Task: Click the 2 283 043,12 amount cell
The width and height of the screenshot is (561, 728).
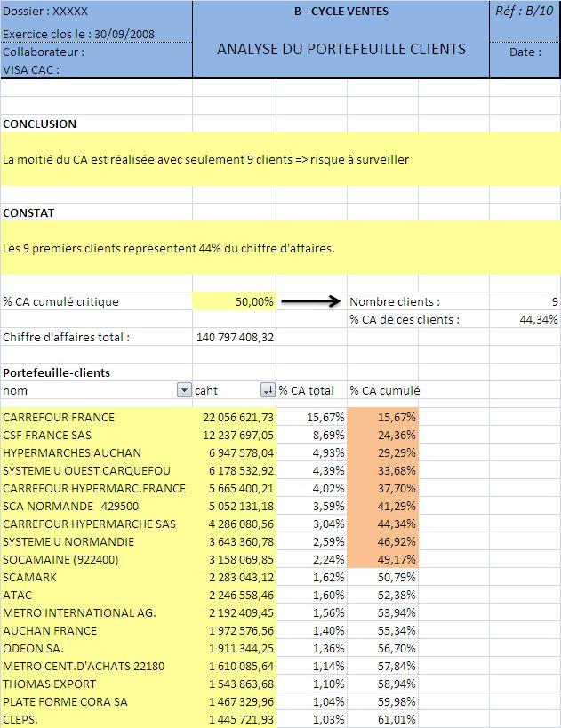Action: (235, 577)
